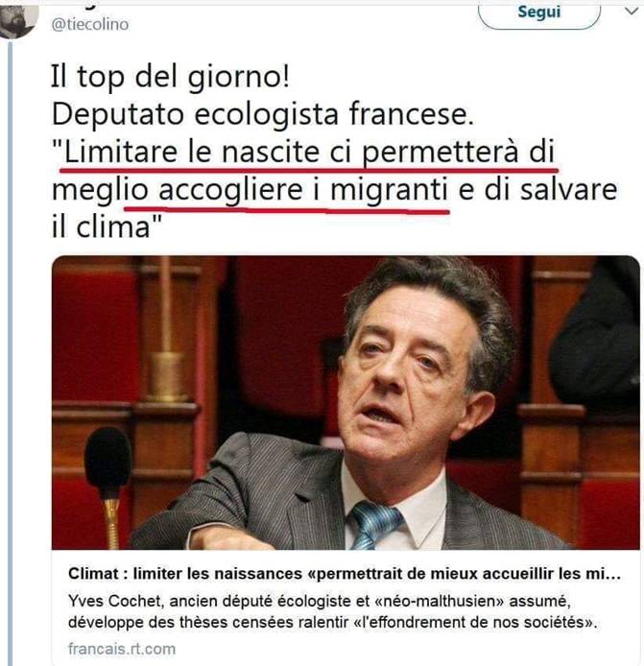Open the tweet author's profile avatar

pyautogui.click(x=17, y=19)
